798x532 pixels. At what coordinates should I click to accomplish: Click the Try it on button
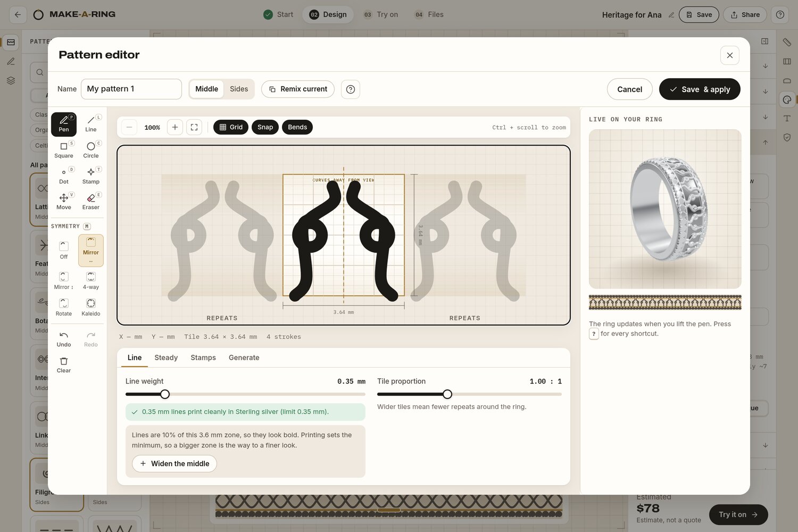pyautogui.click(x=738, y=515)
